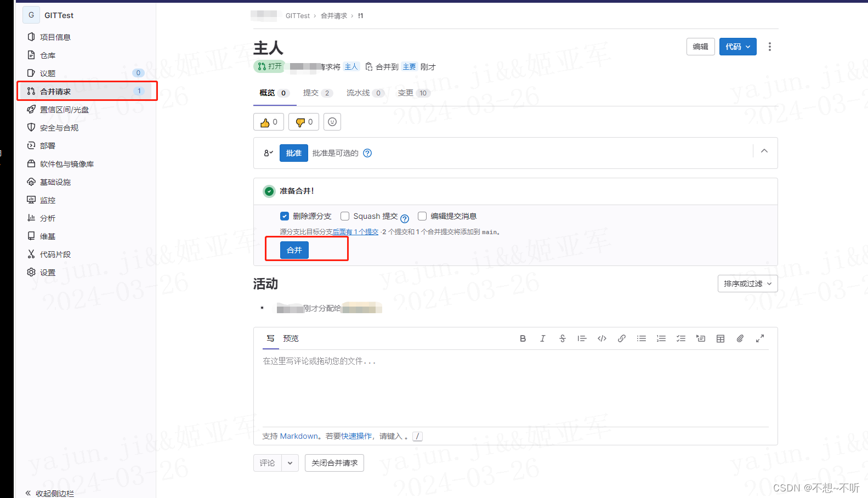Click into the comment text area
Viewport: 868px width, 498px height.
click(515, 388)
